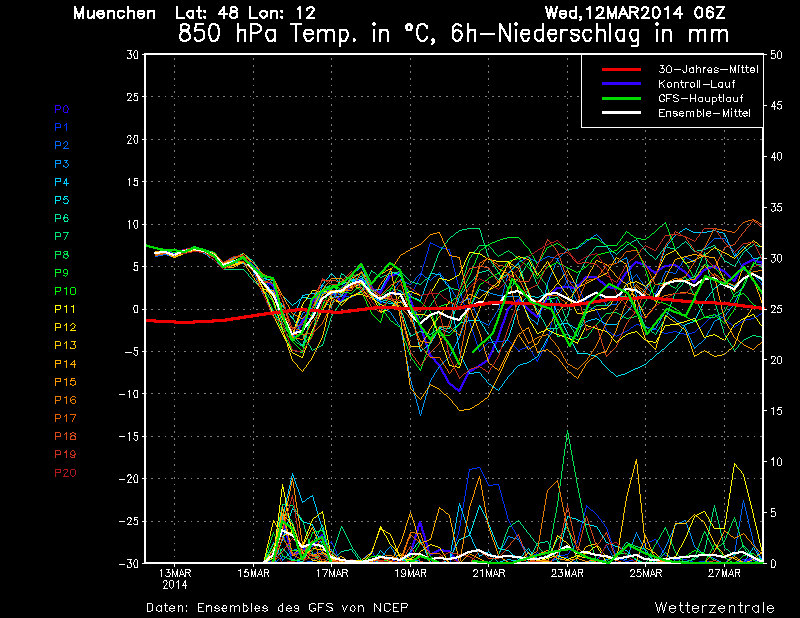
Task: Click the P6 ensemble member label
Action: pyautogui.click(x=62, y=218)
